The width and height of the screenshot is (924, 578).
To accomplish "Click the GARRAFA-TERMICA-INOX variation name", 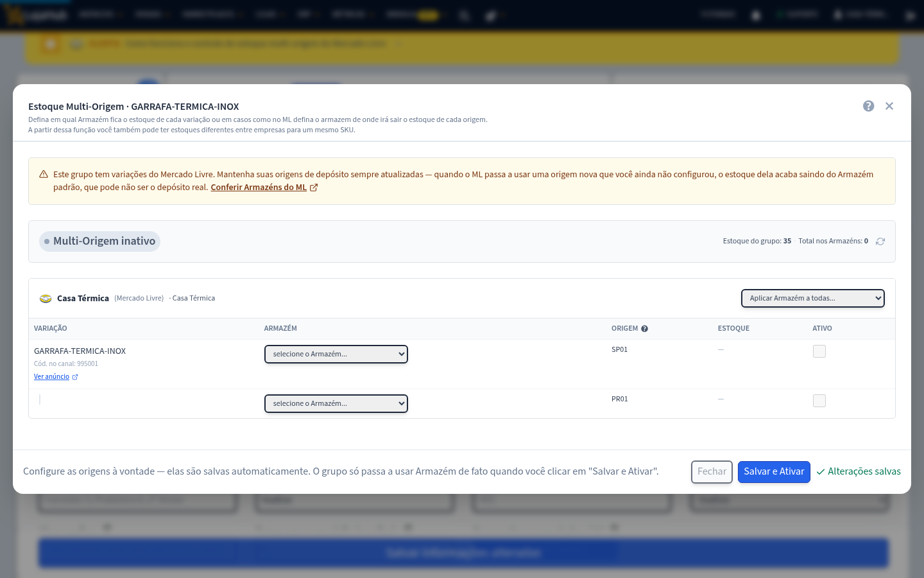I will pyautogui.click(x=80, y=351).
